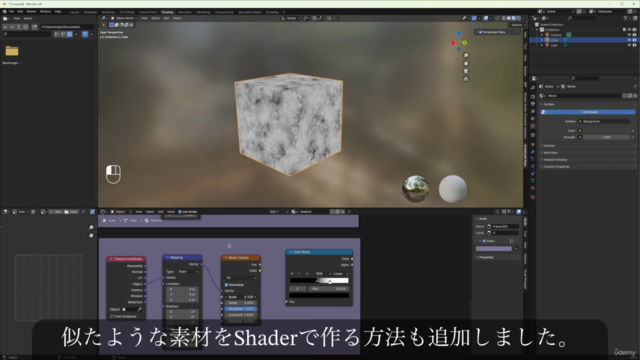Click the frame node Color swatch

[x=493, y=249]
